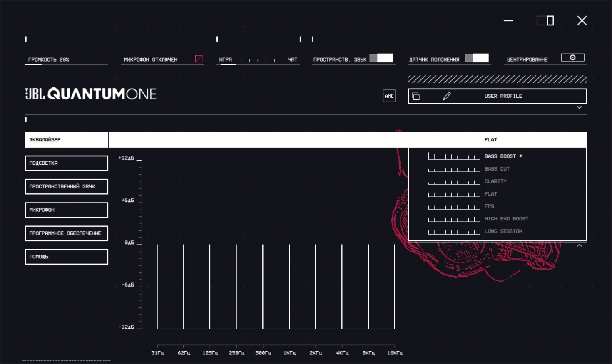This screenshot has height=364, width=612.
Task: Open the ПОМОЩЬ help tab
Action: point(67,257)
